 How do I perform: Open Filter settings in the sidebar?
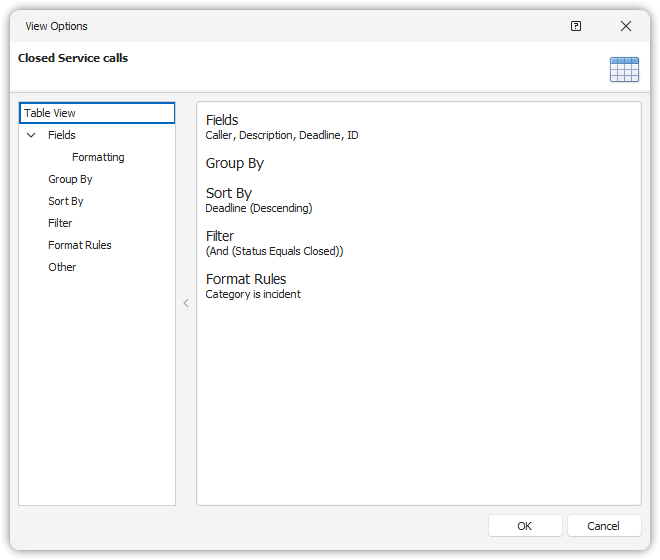60,223
